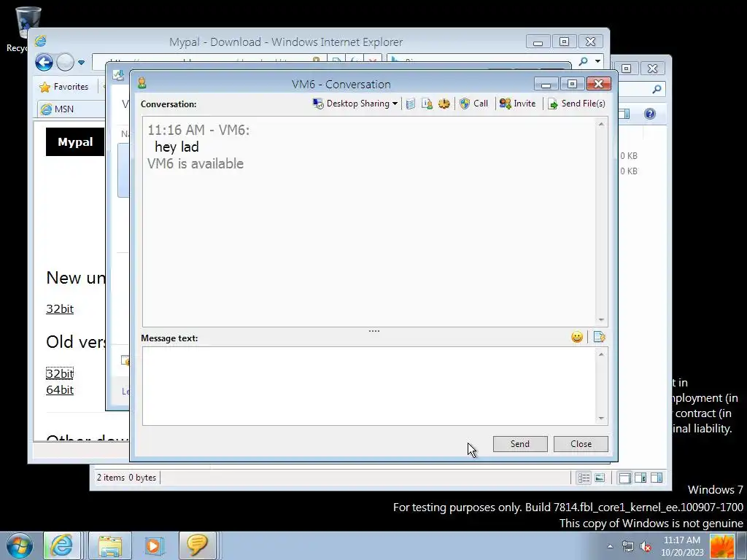Click Internet Explorer search magnifier icon
747x560 pixels.
[x=583, y=61]
